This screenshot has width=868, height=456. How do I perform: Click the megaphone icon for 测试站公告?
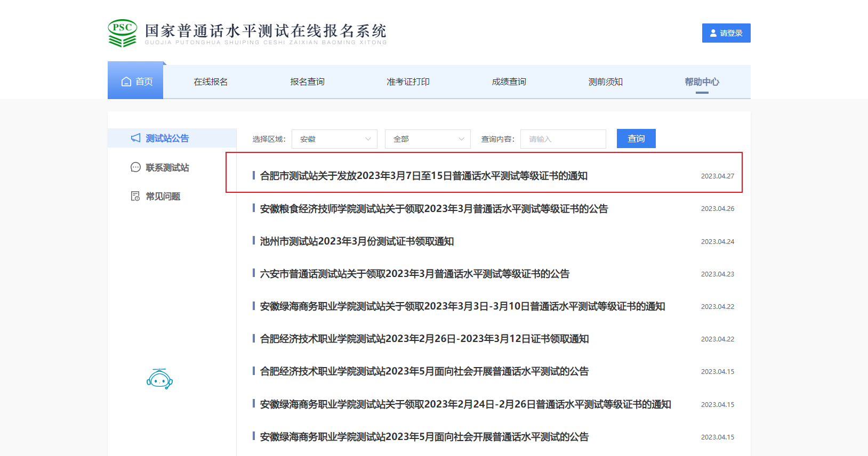[136, 138]
